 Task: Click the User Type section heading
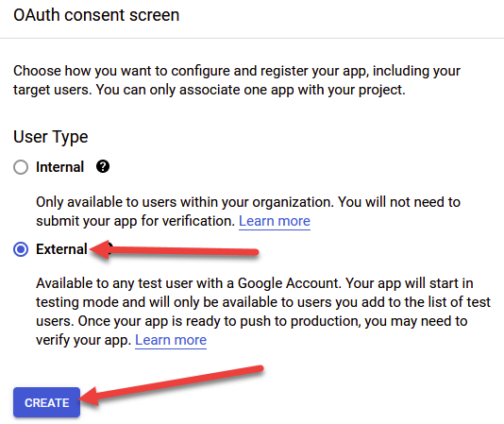(x=50, y=137)
